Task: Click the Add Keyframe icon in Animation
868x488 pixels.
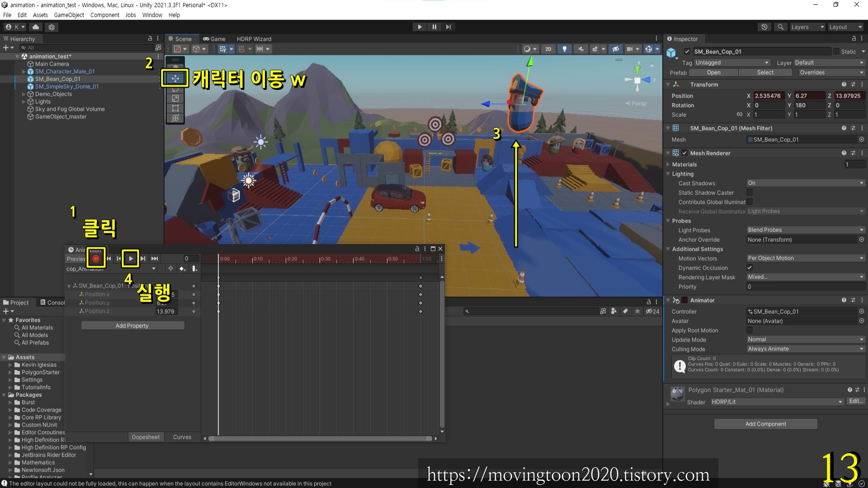Action: coord(182,269)
